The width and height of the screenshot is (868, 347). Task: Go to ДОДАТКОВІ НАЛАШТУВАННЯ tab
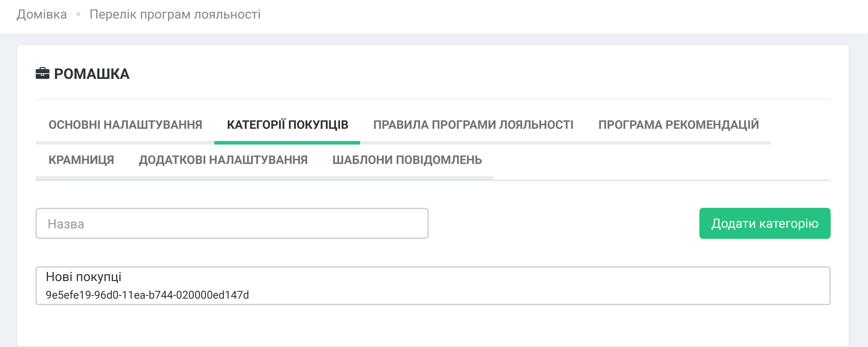(223, 160)
